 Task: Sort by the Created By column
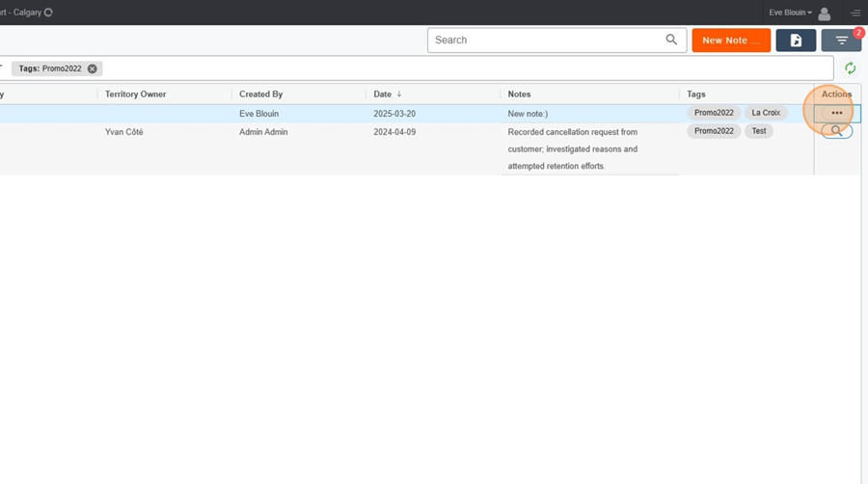pyautogui.click(x=260, y=94)
